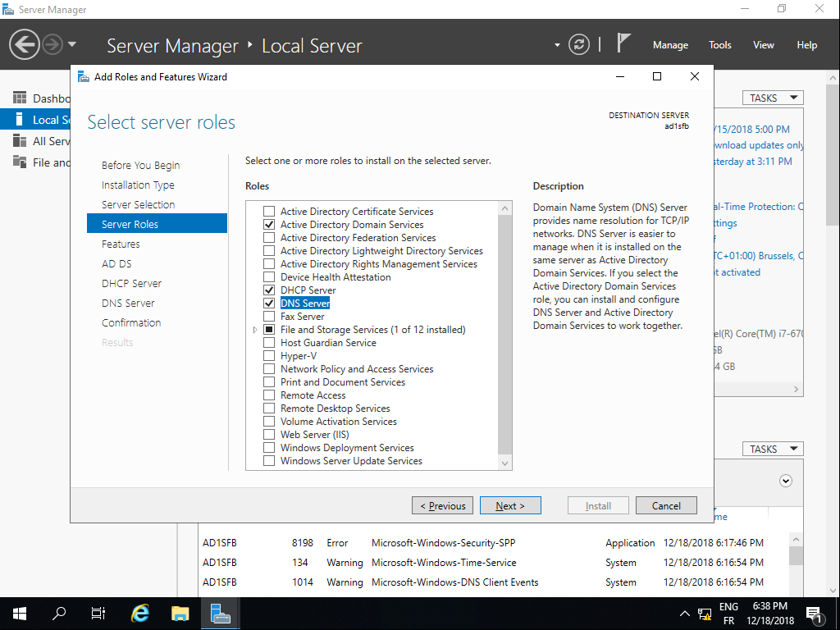Enable the Hyper-V role checkbox
Viewport: 840px width, 630px height.
[269, 356]
